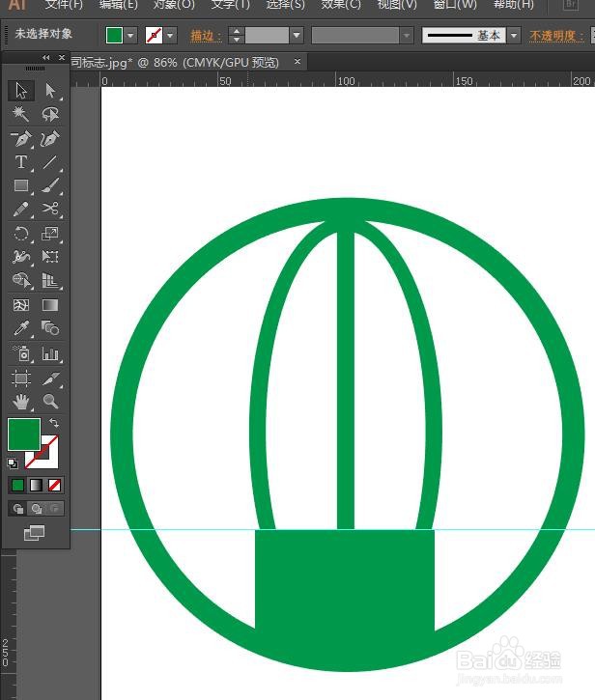This screenshot has height=700, width=595.
Task: Open the 描边 stroke panel link
Action: pyautogui.click(x=206, y=36)
